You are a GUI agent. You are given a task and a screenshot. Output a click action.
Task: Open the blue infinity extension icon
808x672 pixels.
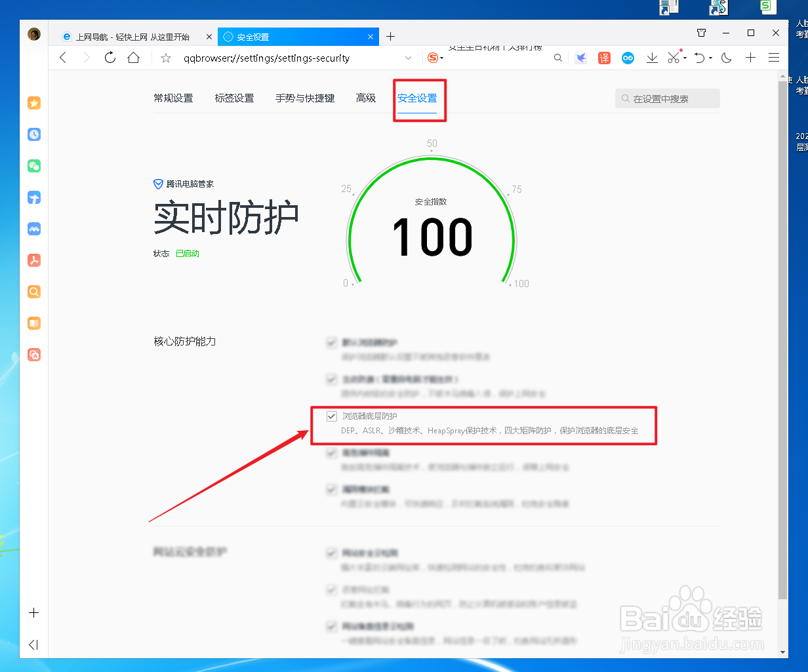click(x=628, y=58)
